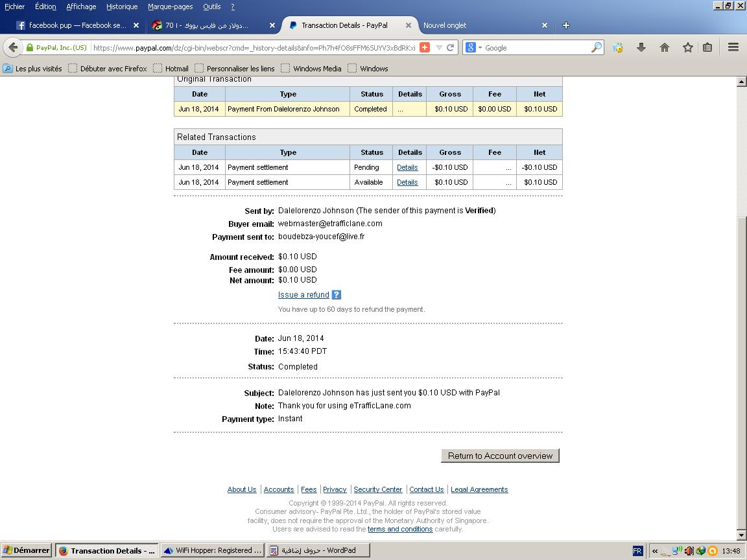
Task: Open a new tab with plus icon
Action: pos(566,25)
